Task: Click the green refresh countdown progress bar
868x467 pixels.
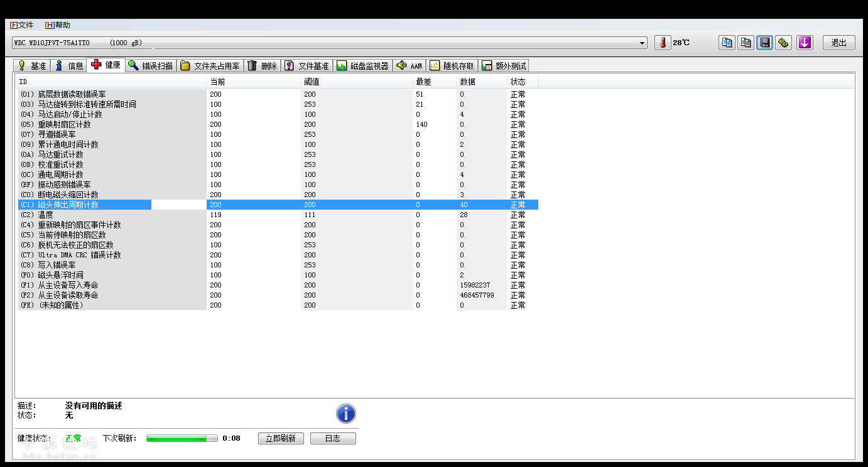Action: [x=182, y=438]
